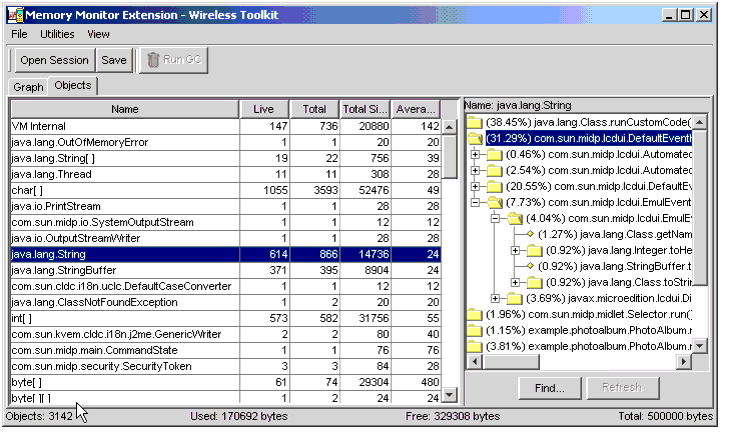Click the open folder icon for 4.04% EmulE entry
Viewport: 750px width, 432px height.
pos(515,219)
